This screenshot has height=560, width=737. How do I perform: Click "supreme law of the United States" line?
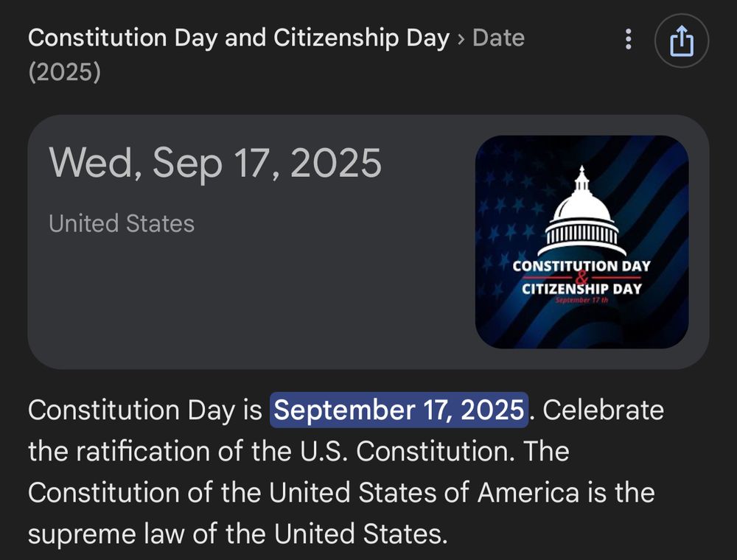[237, 533]
